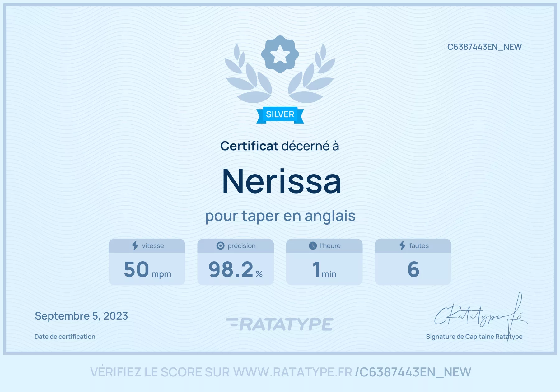Click the speed value 50 mpm
This screenshot has height=392, width=560.
coord(147,269)
